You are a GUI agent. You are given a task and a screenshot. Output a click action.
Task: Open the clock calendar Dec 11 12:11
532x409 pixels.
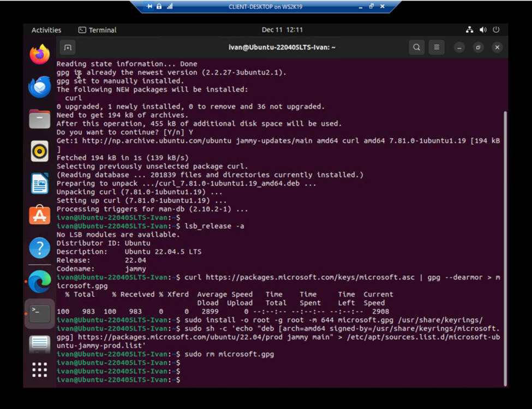[x=282, y=30]
